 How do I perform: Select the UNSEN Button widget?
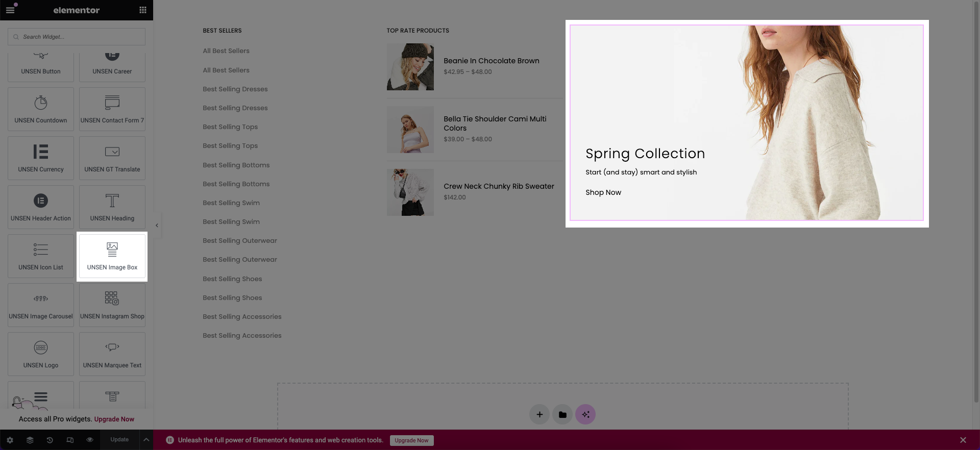pos(41,67)
